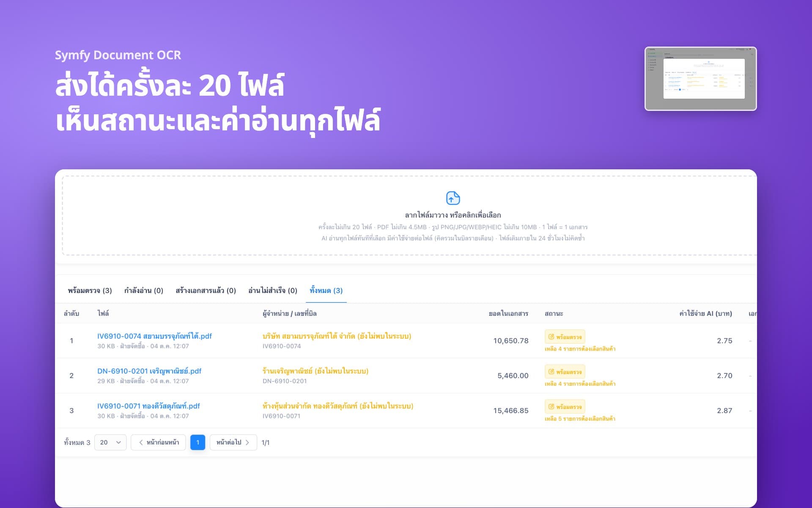Click the 'พร้อมตรวจ' status badge for IV6910-0074

point(565,337)
